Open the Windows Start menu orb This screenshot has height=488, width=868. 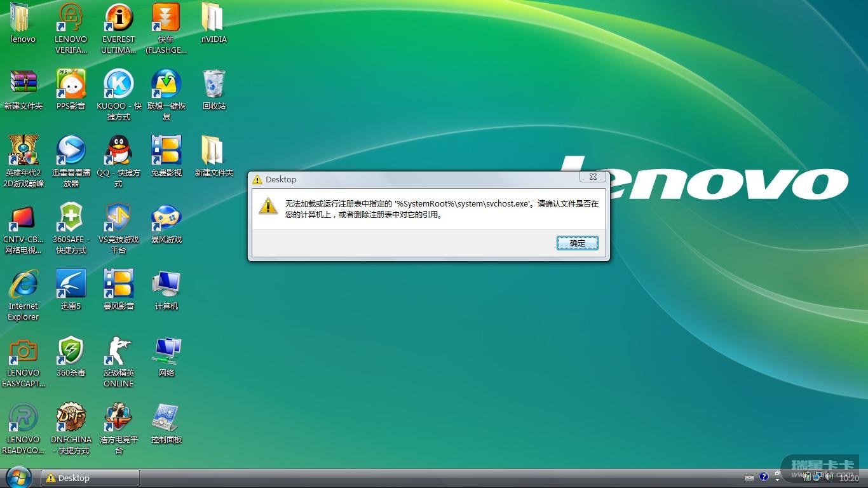click(18, 478)
